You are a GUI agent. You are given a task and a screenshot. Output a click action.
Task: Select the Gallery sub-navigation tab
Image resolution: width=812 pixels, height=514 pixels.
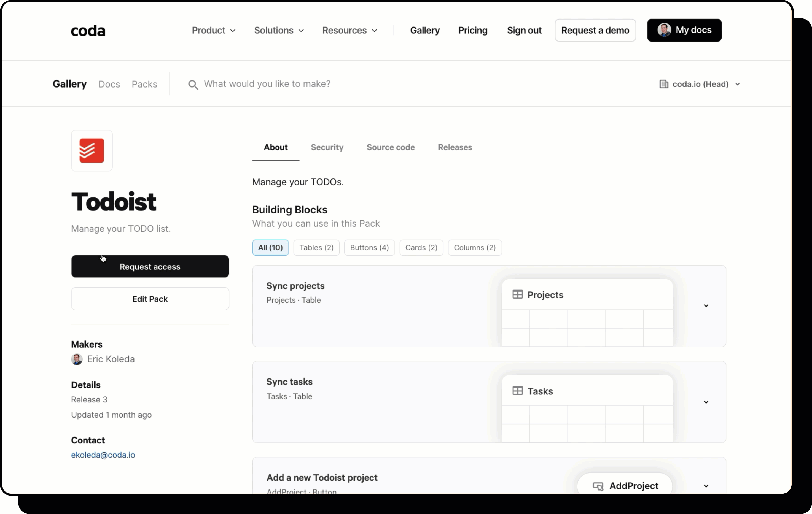point(69,84)
